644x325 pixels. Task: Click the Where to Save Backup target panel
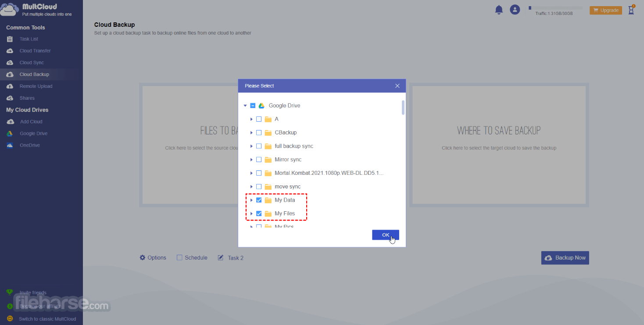pos(499,145)
